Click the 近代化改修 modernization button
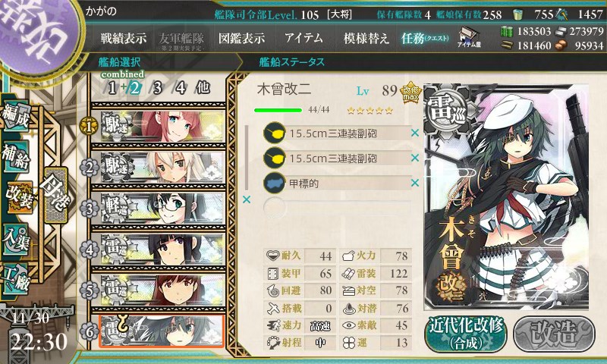Image resolution: width=607 pixels, height=364 pixels. tap(466, 334)
